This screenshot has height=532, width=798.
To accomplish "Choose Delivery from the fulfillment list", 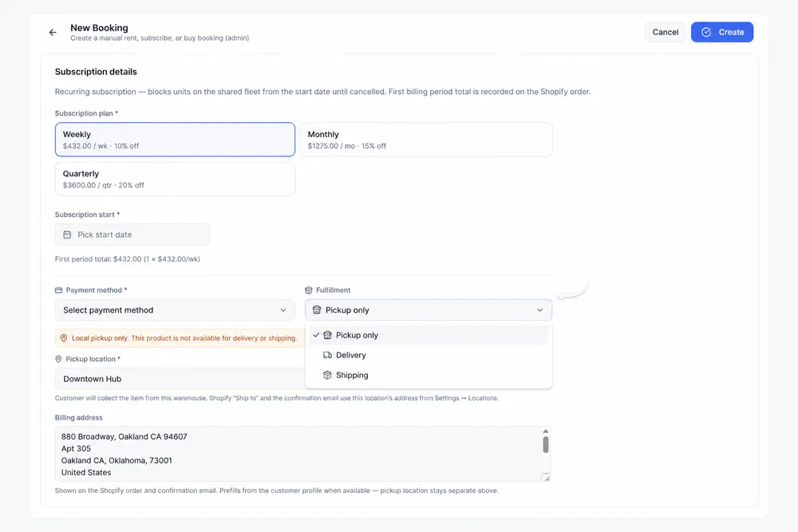I will tap(429, 355).
